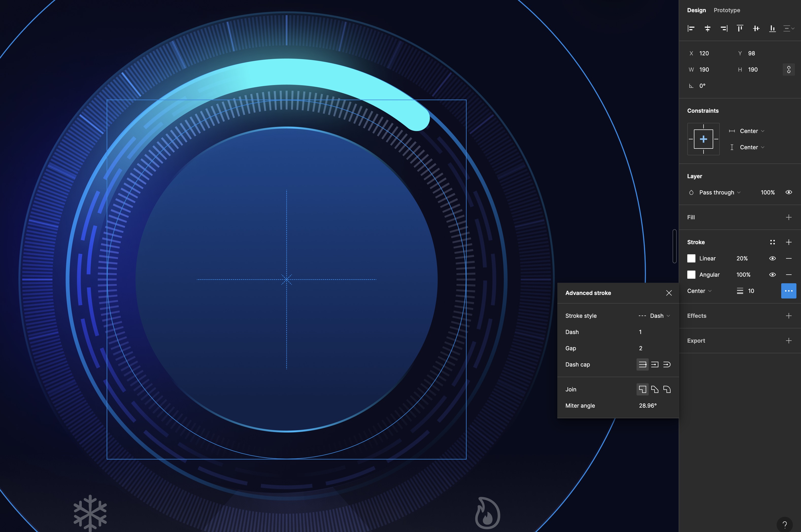The width and height of the screenshot is (801, 532).
Task: Close the Advanced stroke dialog
Action: click(x=669, y=293)
